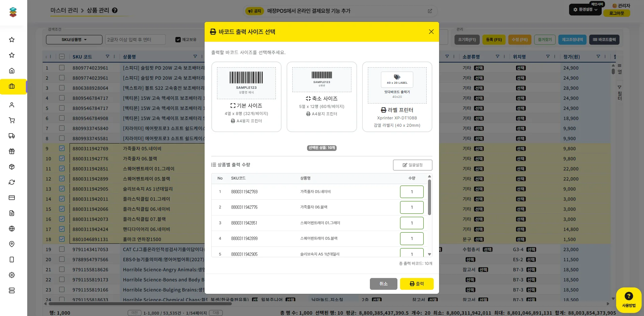Open the user profile sidebar icon
The width and height of the screenshot is (644, 316).
pyautogui.click(x=12, y=105)
